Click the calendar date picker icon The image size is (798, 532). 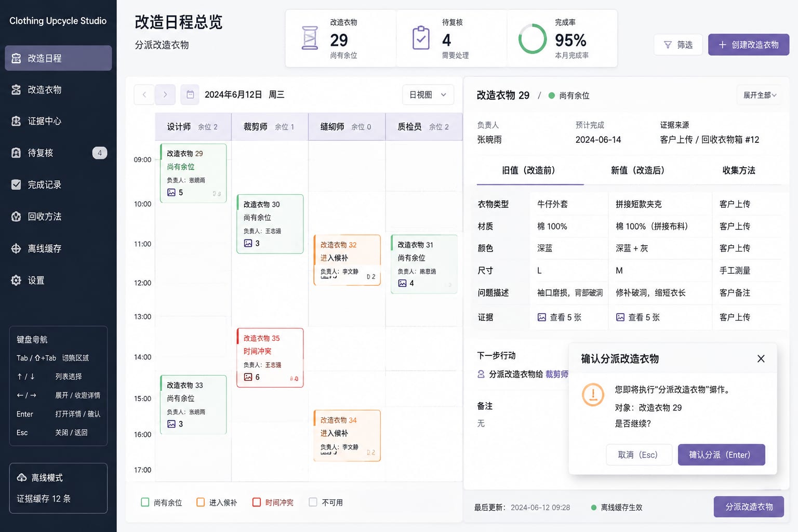pos(190,95)
